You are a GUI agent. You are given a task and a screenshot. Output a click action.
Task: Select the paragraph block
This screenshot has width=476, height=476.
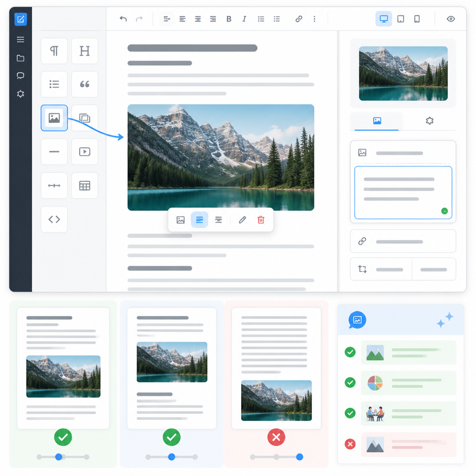pos(54,51)
